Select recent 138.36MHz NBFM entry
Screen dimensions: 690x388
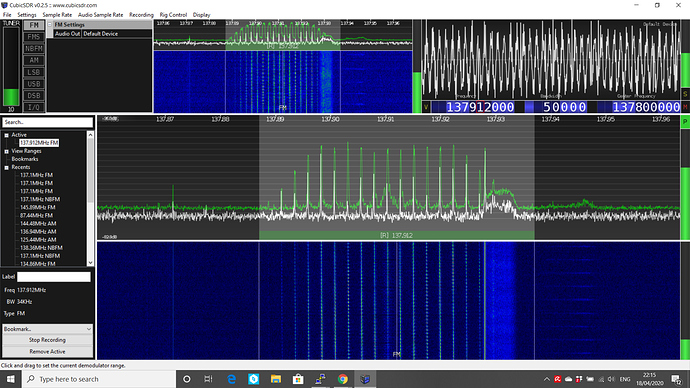tap(41, 248)
